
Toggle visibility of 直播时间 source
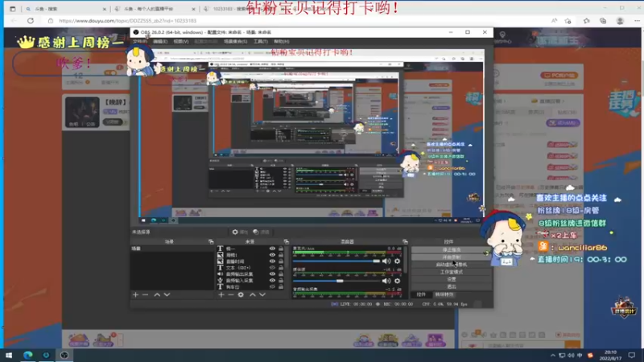272,261
